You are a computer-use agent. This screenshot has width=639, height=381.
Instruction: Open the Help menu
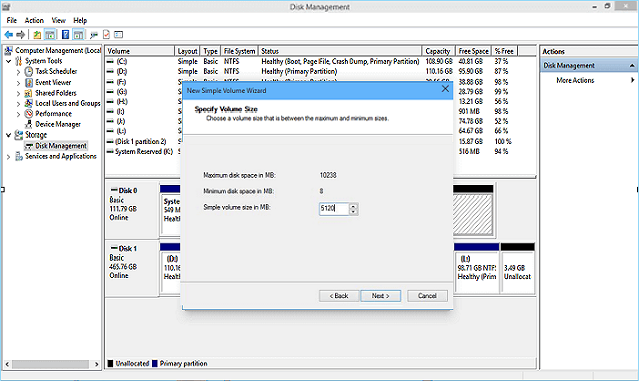(80, 20)
